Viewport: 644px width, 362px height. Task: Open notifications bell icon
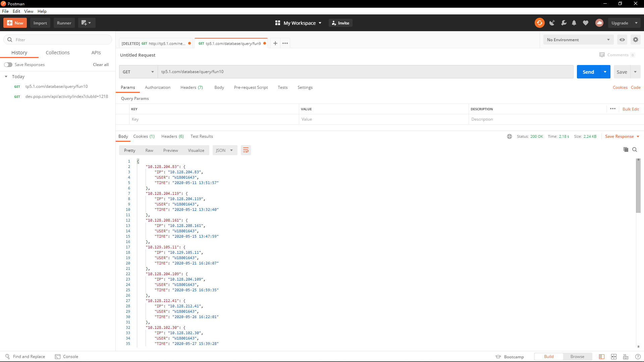coord(574,23)
